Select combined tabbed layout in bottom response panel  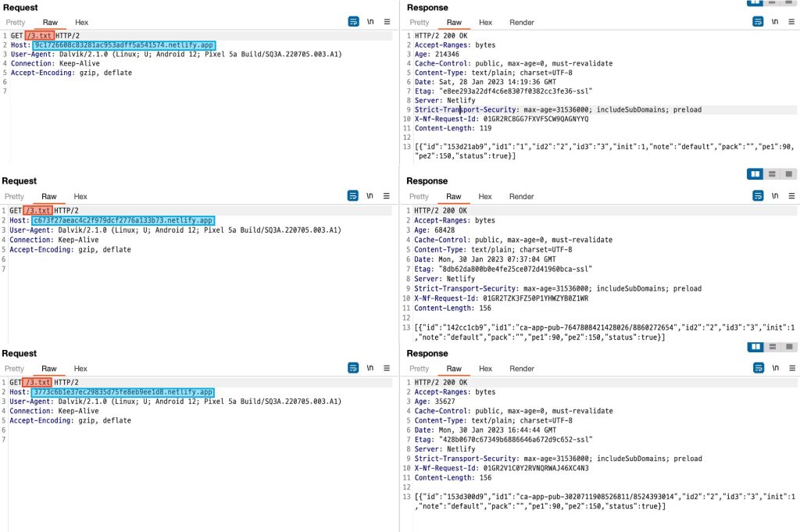[789, 347]
